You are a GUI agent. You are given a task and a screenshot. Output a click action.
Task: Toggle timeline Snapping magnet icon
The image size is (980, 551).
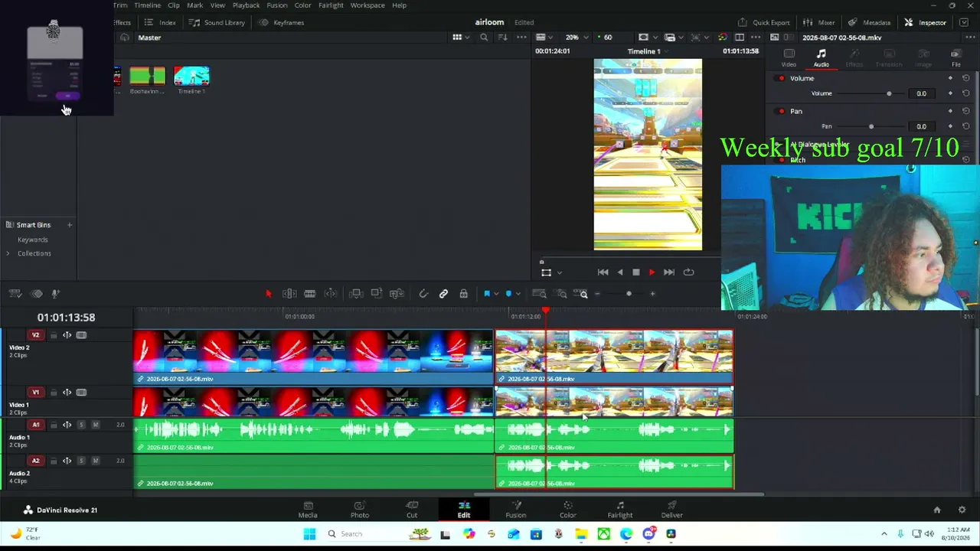(423, 294)
